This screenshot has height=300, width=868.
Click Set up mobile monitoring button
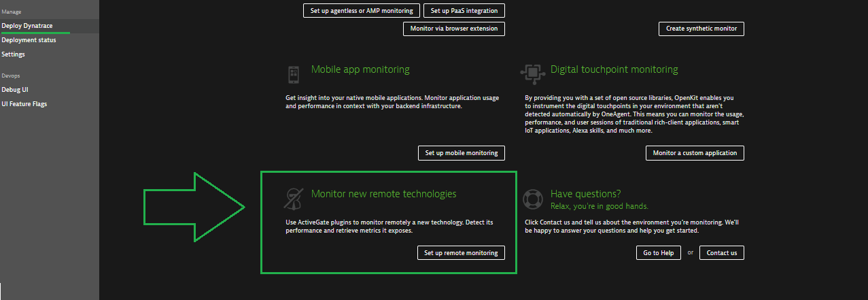(x=462, y=153)
